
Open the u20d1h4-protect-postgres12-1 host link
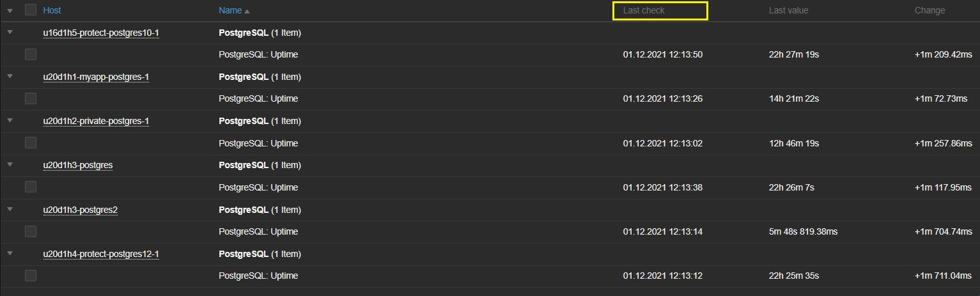click(x=101, y=254)
